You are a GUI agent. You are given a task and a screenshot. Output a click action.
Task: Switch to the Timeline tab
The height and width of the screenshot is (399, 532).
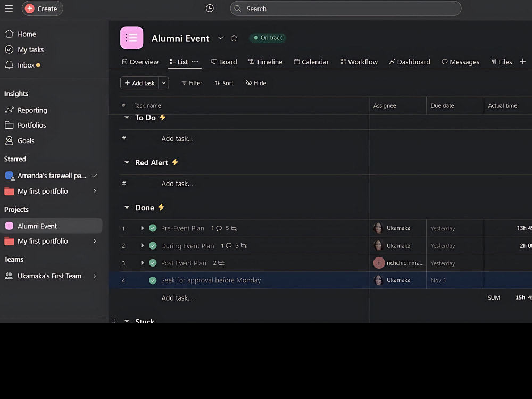tap(265, 62)
